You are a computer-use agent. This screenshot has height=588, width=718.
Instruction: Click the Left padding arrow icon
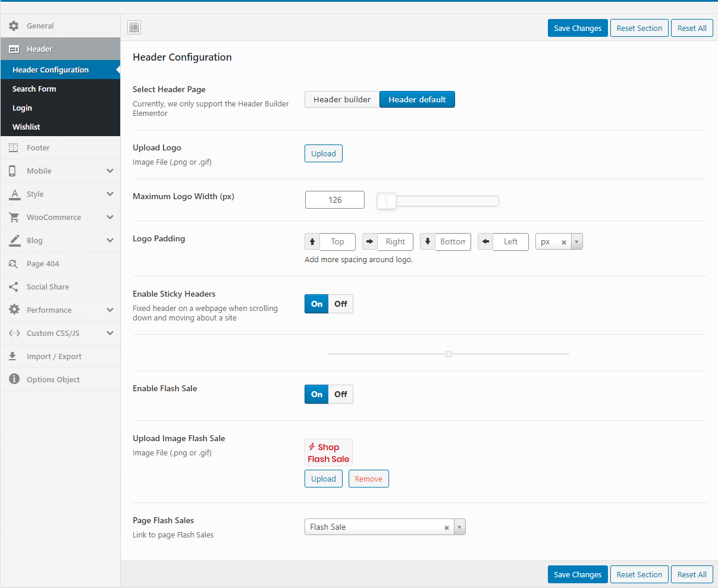(485, 241)
